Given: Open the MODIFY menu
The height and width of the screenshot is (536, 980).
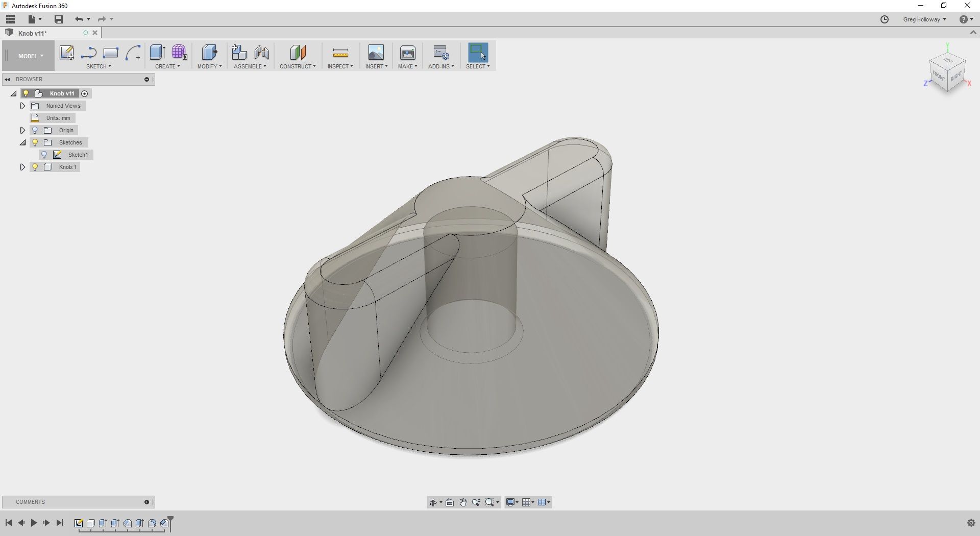Looking at the screenshot, I should pyautogui.click(x=210, y=66).
